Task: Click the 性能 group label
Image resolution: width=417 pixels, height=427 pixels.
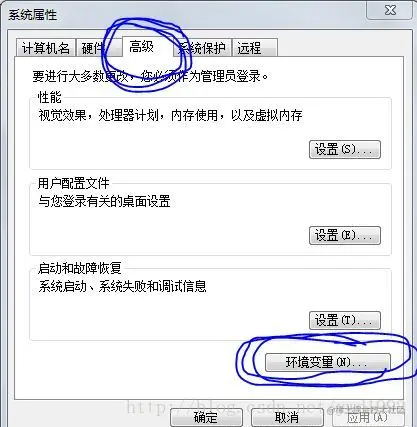Action: point(49,97)
